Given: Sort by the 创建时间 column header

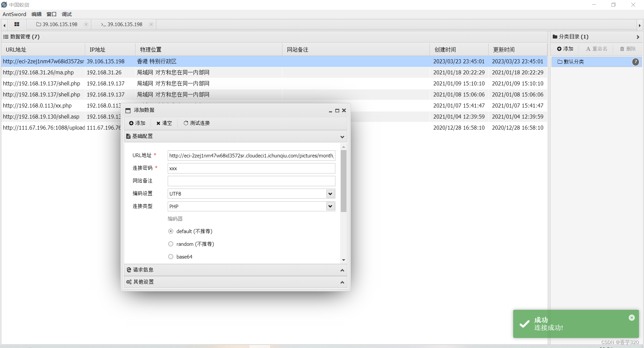Looking at the screenshot, I should pyautogui.click(x=459, y=50).
